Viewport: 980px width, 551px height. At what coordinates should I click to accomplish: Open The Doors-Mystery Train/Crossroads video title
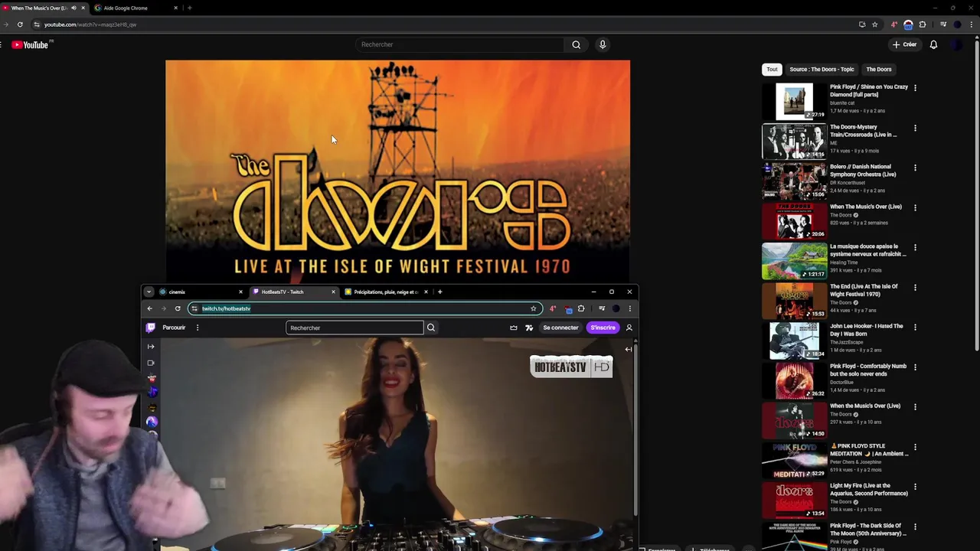tap(864, 131)
